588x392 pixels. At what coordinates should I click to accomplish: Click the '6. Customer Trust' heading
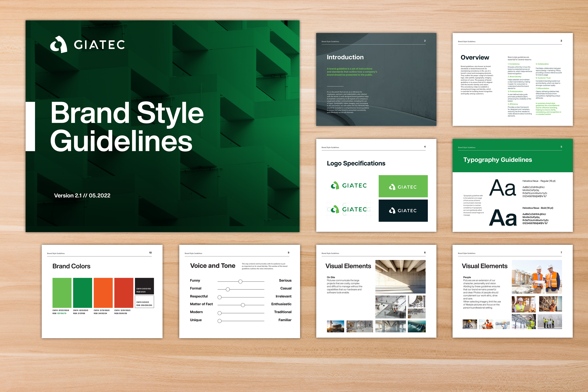pos(543,78)
